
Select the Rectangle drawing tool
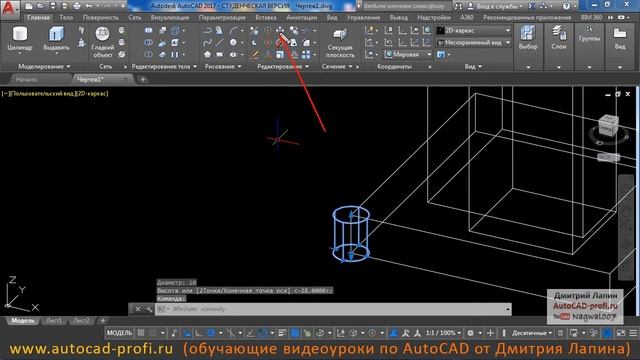coord(220,54)
